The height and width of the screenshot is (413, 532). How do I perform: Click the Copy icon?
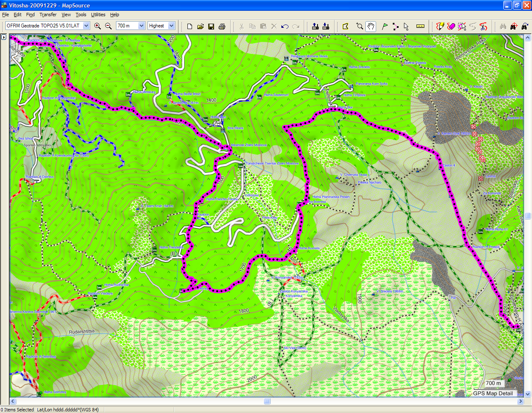[x=252, y=26]
